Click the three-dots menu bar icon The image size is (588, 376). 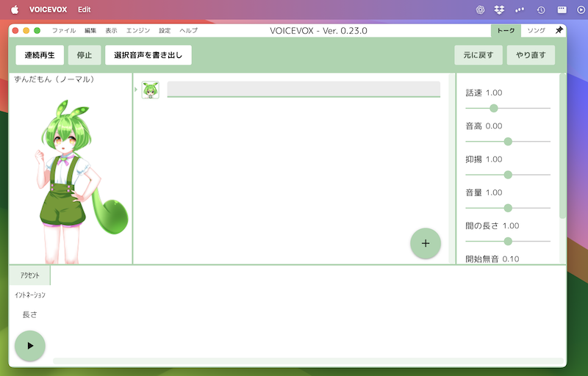[520, 10]
